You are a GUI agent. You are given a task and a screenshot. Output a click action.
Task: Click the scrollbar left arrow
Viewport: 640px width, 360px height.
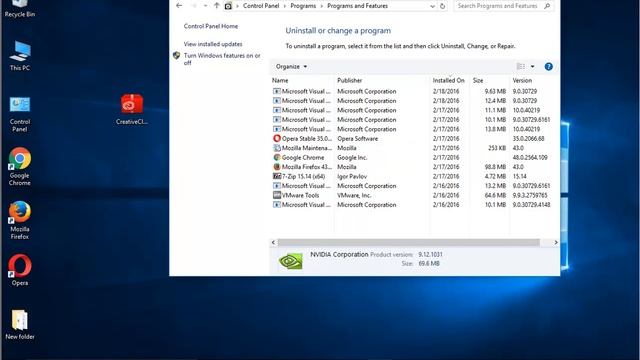(273, 242)
